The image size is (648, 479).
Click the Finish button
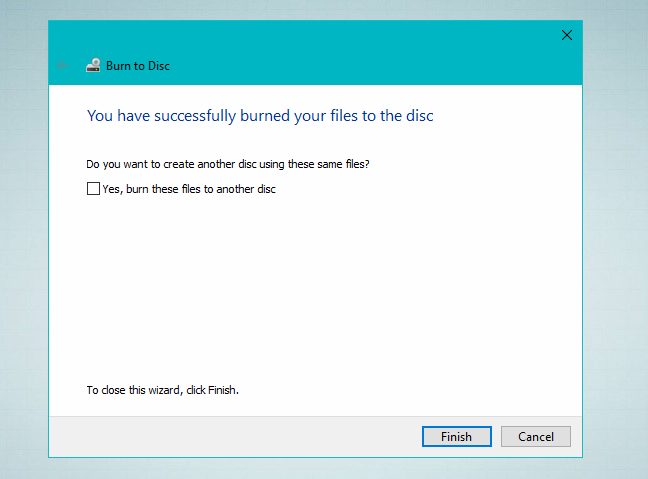(457, 436)
